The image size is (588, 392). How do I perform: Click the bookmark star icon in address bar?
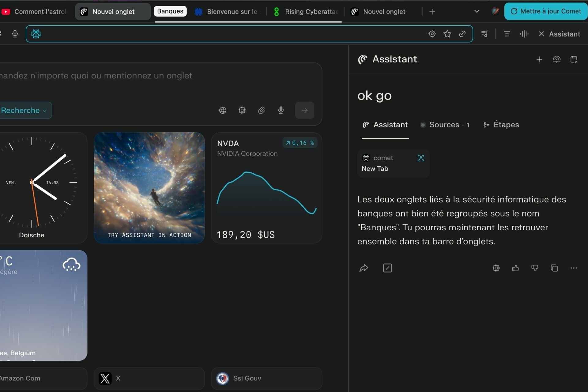click(447, 34)
